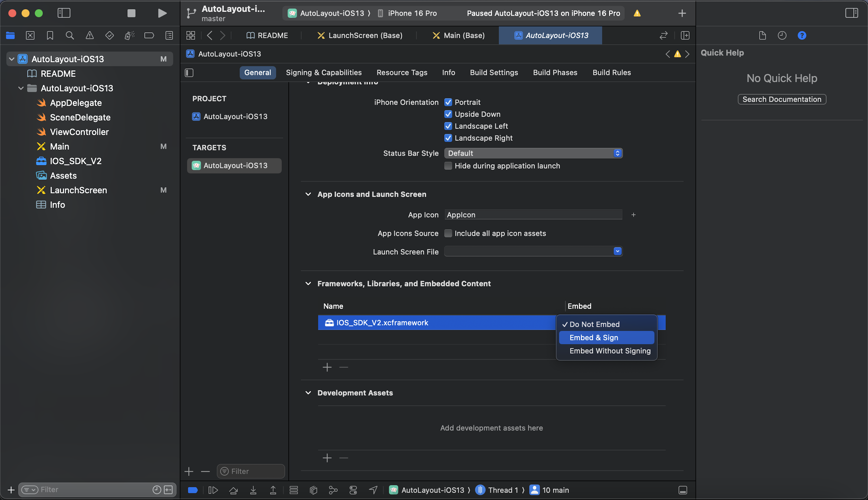868x500 pixels.
Task: Uncheck the Landscape Left checkbox
Action: click(448, 126)
